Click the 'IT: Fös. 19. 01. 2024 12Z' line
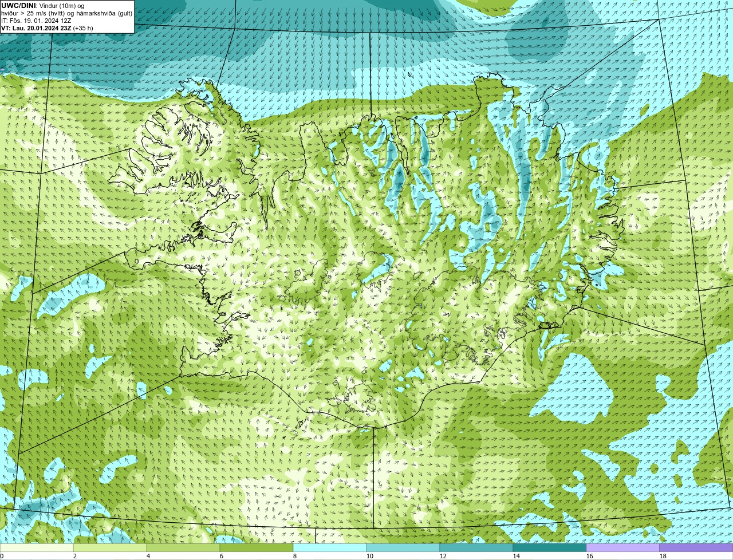 (36, 21)
